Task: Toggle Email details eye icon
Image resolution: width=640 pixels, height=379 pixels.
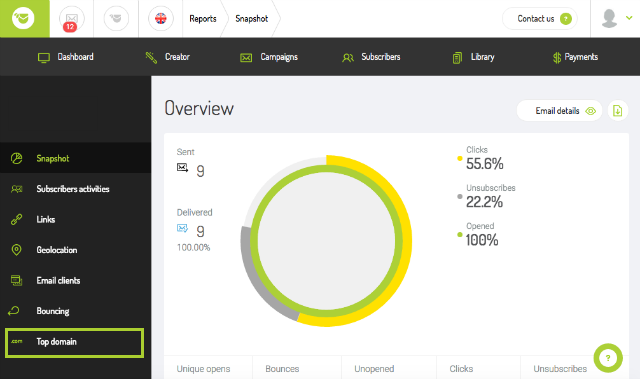Action: 591,111
